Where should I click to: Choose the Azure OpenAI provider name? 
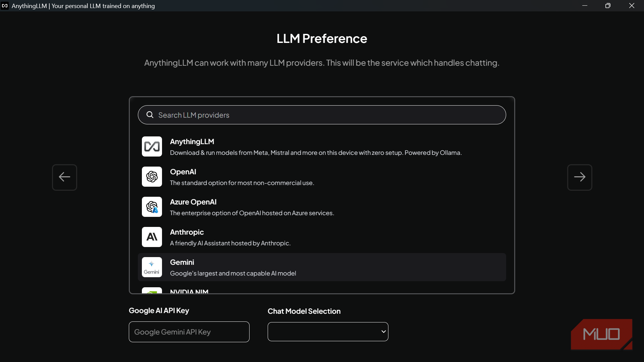[x=193, y=202]
